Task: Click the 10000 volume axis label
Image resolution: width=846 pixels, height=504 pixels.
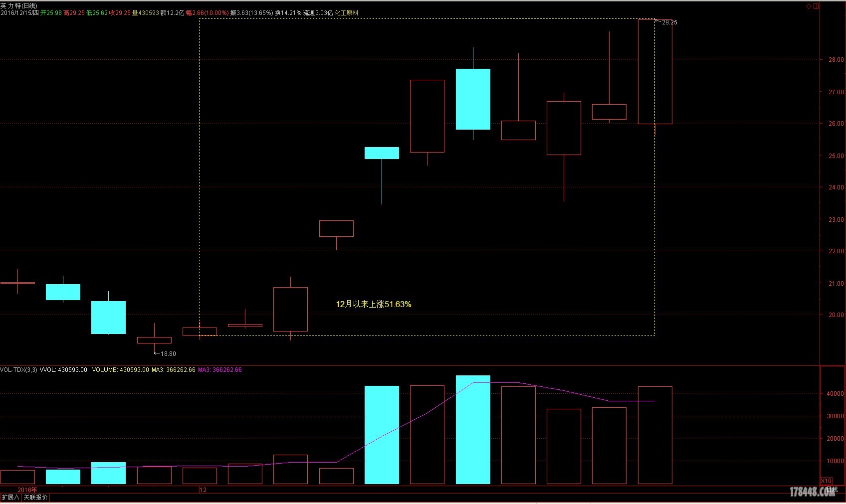Action: [835, 461]
